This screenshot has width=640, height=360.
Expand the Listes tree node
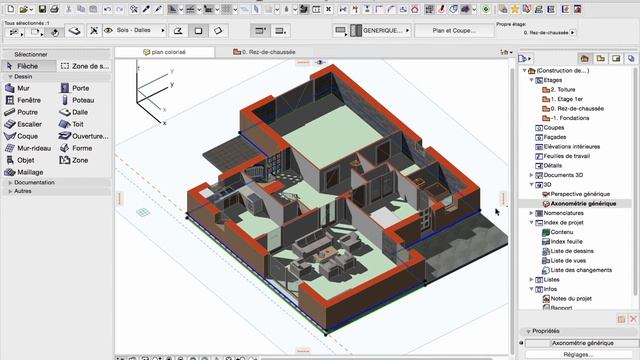[531, 280]
